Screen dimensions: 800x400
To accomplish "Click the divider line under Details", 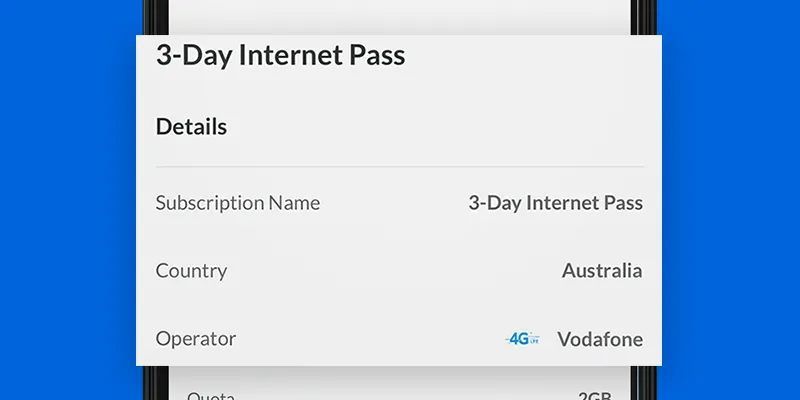I will 400,166.
